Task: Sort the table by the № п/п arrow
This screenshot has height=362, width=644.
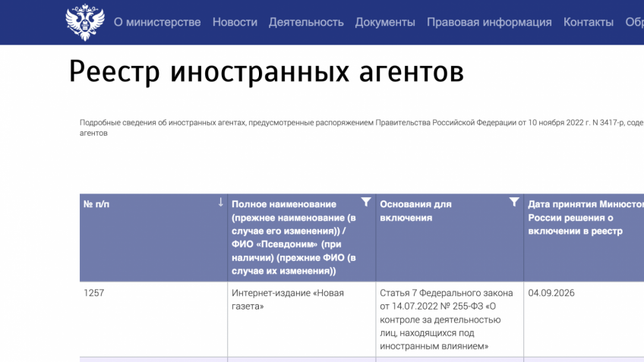Action: coord(220,202)
